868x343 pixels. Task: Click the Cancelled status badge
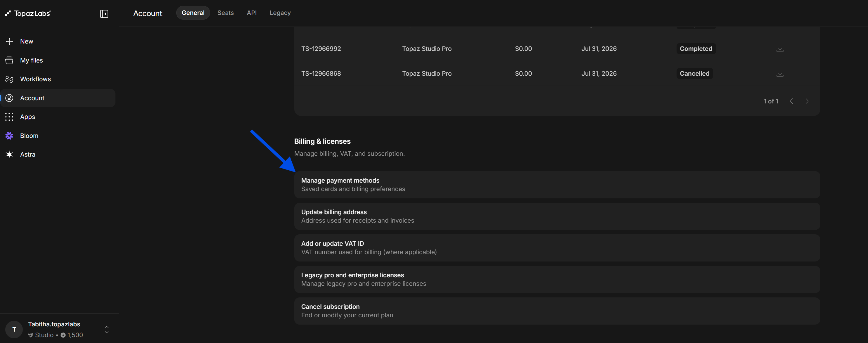694,73
